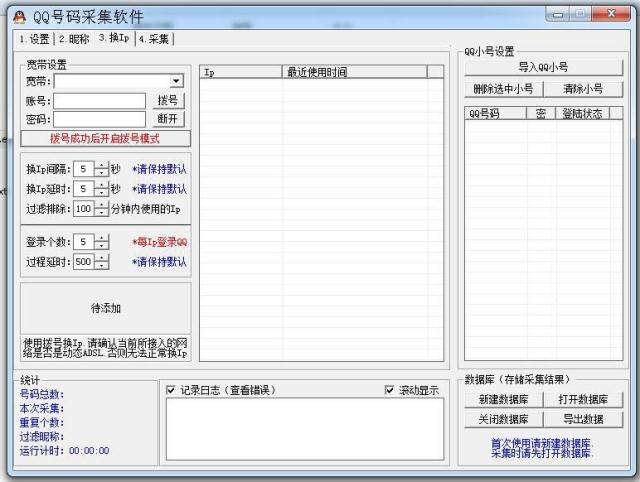Close the QQ号码采集软件 window

pyautogui.click(x=611, y=14)
